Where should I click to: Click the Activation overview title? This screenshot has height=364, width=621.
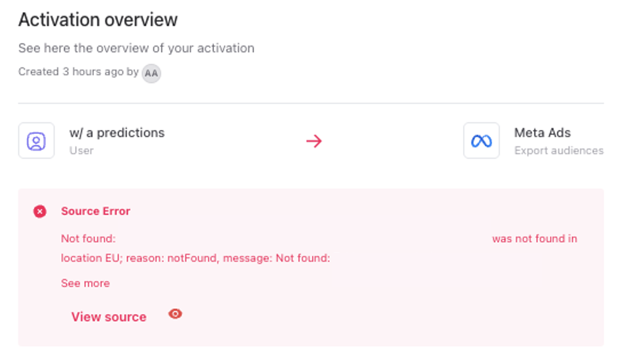[x=98, y=20]
